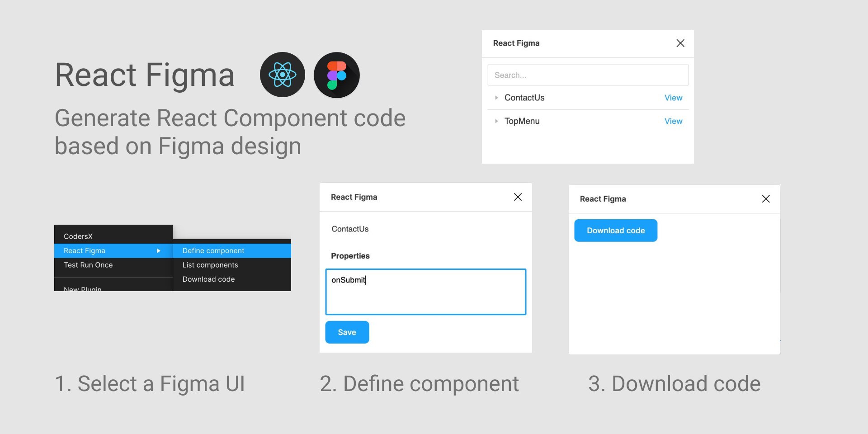The width and height of the screenshot is (868, 434).
Task: Click the large React Figma heading
Action: click(145, 75)
